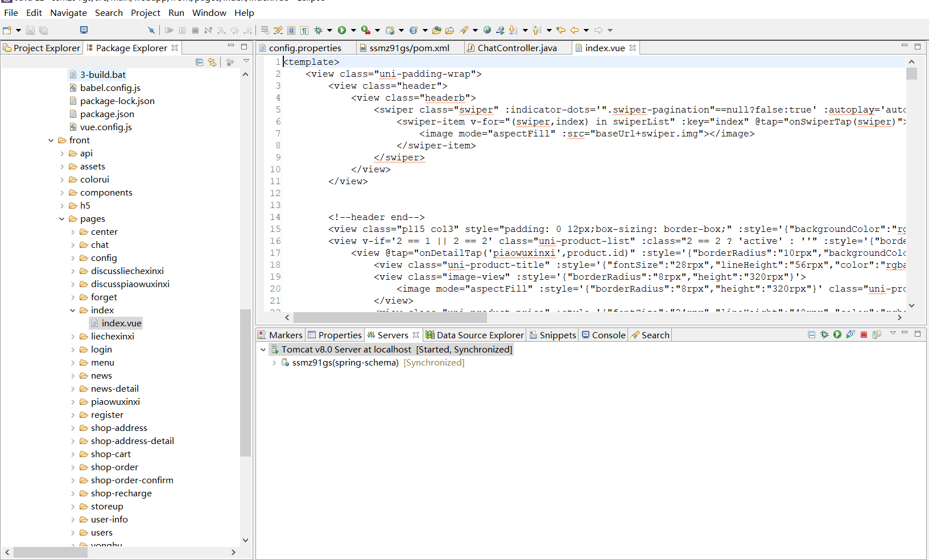The width and height of the screenshot is (929, 560).
Task: Open the New wizard dropdown arrow
Action: pyautogui.click(x=18, y=30)
